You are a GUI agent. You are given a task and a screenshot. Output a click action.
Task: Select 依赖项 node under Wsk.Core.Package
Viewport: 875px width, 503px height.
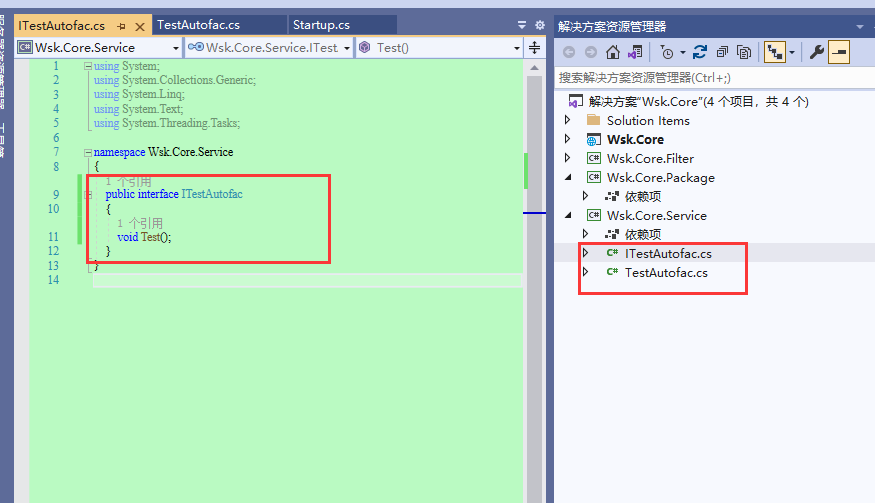pos(643,197)
